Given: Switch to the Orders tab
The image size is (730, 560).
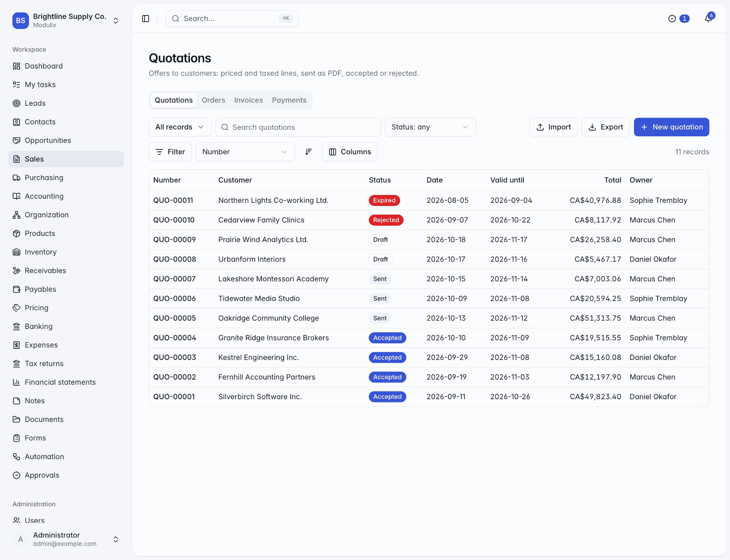Looking at the screenshot, I should tap(214, 100).
